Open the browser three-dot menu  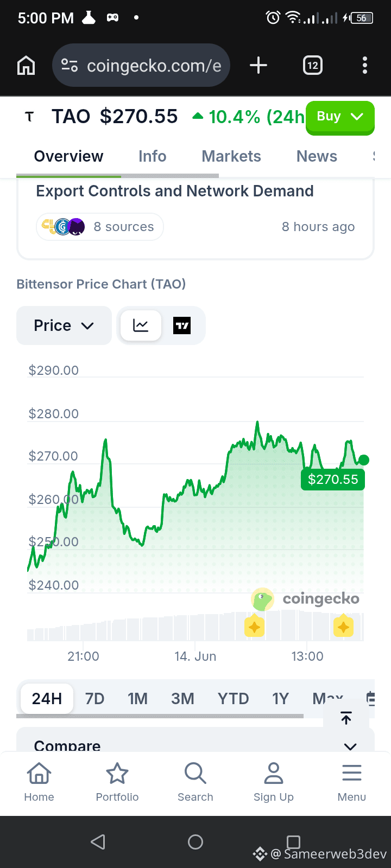click(365, 66)
